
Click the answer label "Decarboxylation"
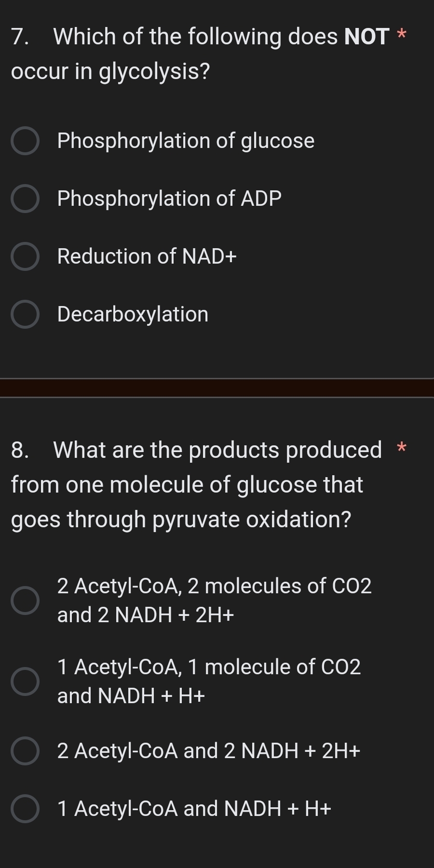(x=133, y=315)
